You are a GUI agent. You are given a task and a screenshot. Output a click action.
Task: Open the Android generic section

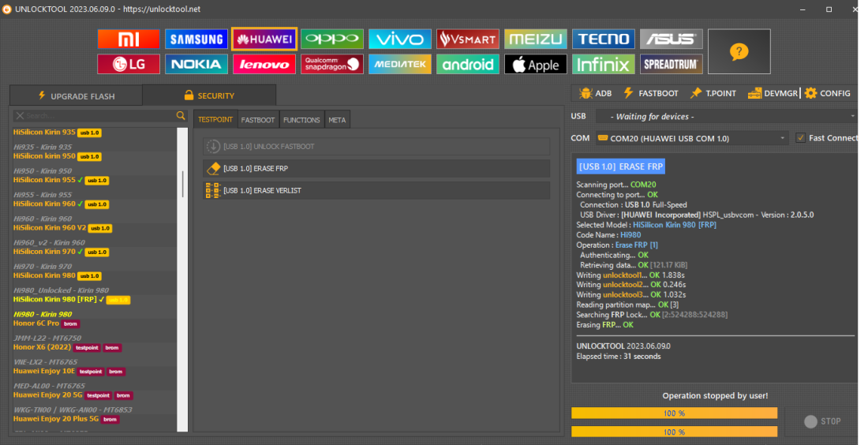(x=468, y=64)
